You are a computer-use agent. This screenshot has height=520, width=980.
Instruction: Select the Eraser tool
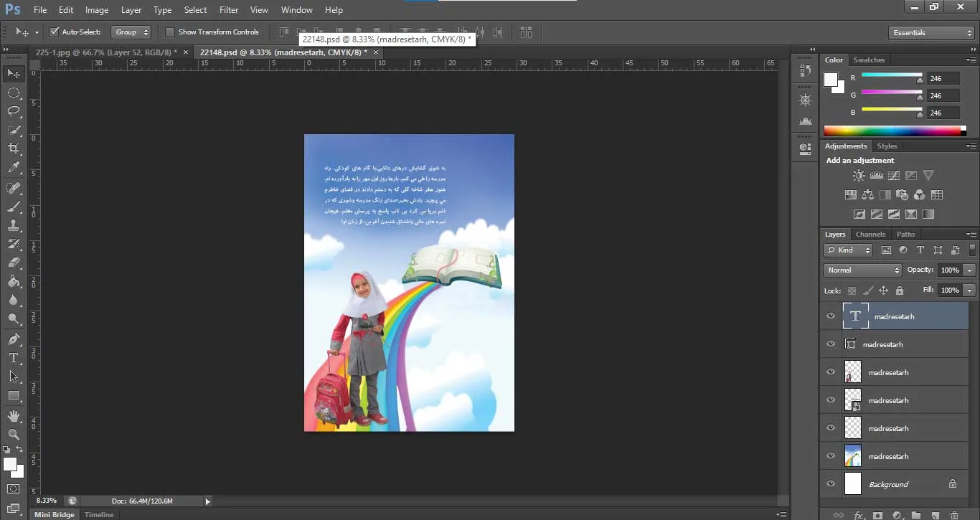[14, 263]
